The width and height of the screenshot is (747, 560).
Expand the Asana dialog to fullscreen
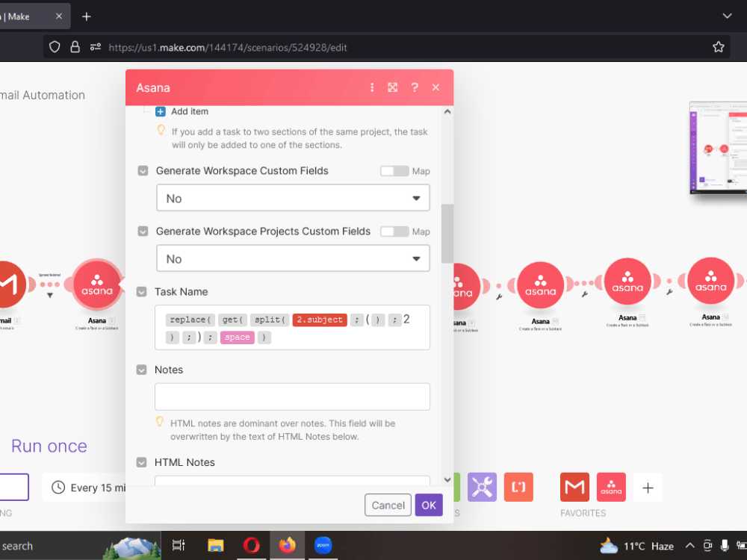pos(393,87)
